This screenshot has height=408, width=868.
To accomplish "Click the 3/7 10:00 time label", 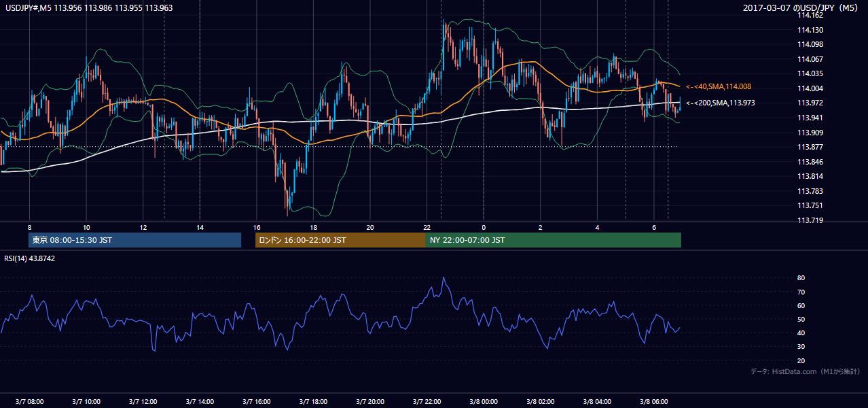I will [x=86, y=401].
